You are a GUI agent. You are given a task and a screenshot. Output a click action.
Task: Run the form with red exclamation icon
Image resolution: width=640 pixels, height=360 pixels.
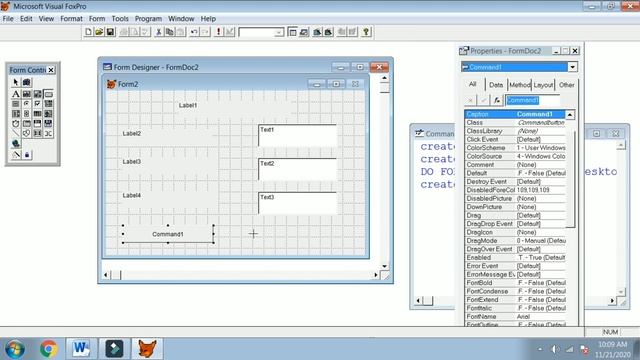218,32
